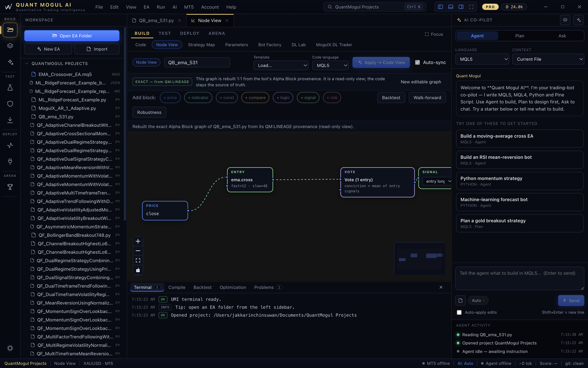
Task: Click the AI: Auto status bar toggle
Action: coord(465,363)
